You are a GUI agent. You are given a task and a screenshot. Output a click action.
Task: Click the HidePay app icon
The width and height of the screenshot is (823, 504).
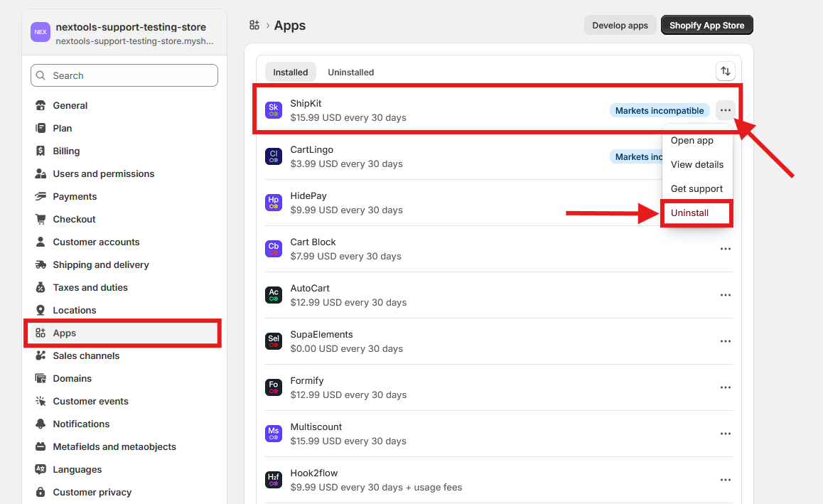pyautogui.click(x=274, y=203)
